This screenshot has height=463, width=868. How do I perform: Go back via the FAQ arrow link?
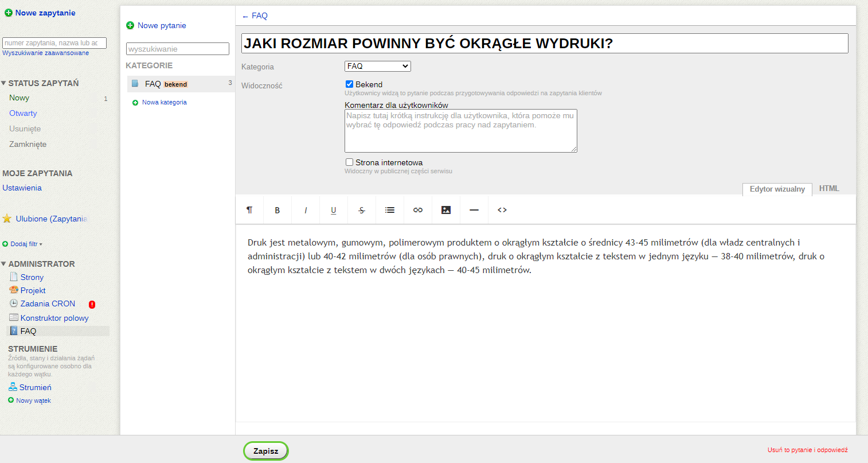point(255,15)
